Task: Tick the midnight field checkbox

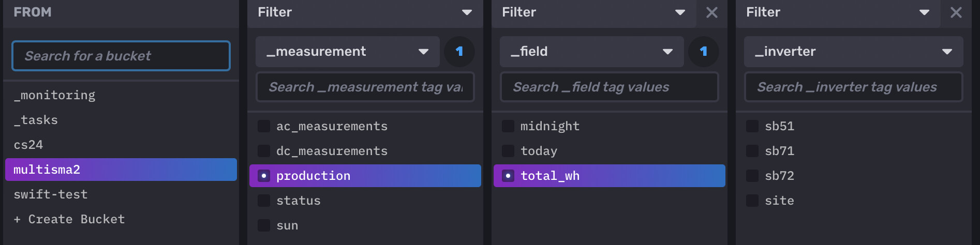Action: click(508, 126)
